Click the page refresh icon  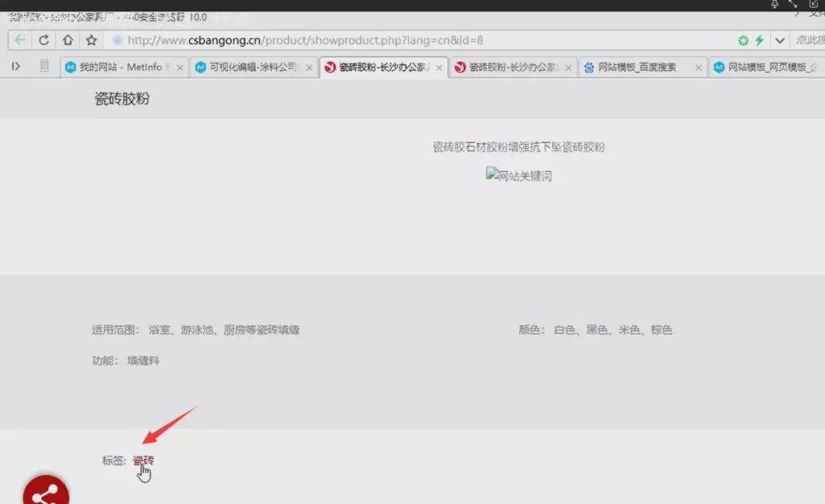[x=44, y=40]
